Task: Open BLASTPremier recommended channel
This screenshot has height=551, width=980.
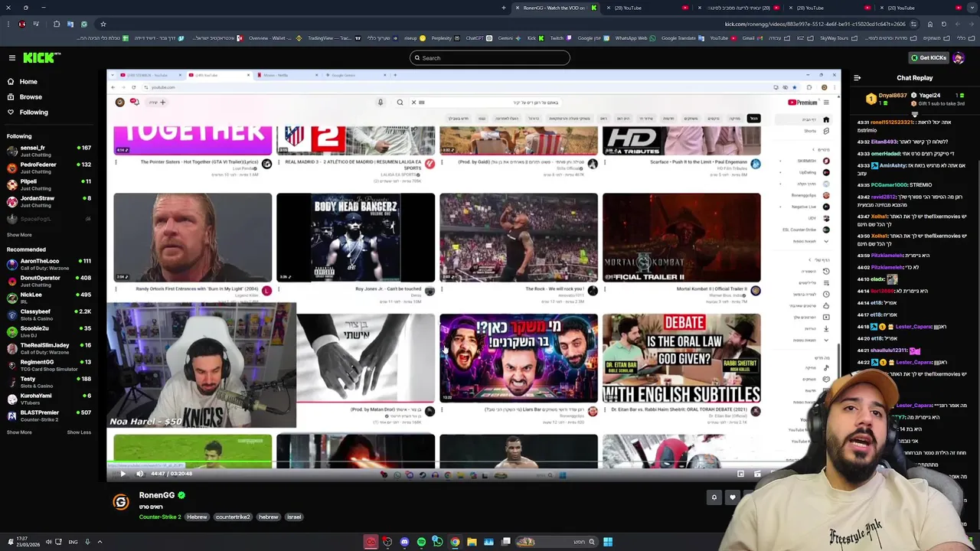Action: coord(48,416)
